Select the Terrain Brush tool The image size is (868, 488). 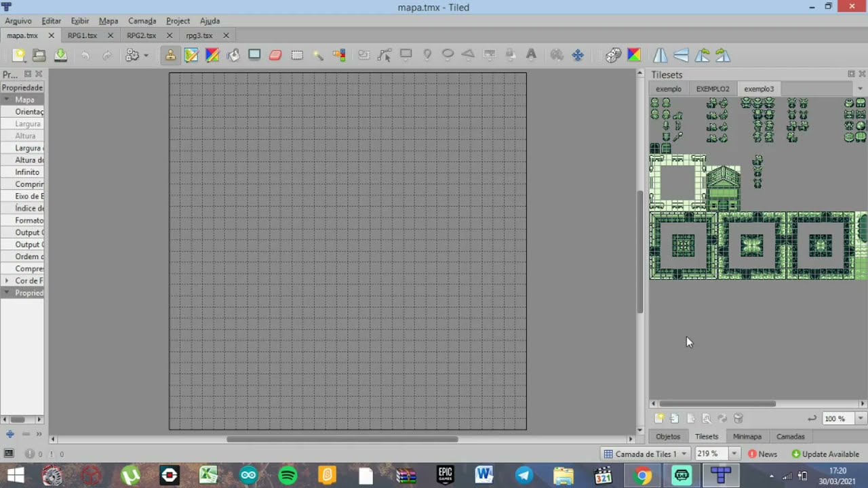(191, 56)
